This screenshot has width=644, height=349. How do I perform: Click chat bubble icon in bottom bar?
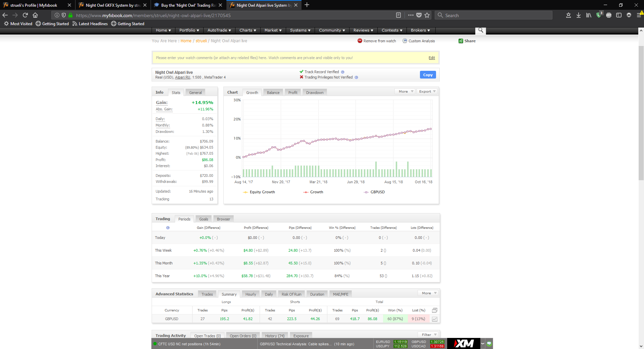pyautogui.click(x=489, y=344)
